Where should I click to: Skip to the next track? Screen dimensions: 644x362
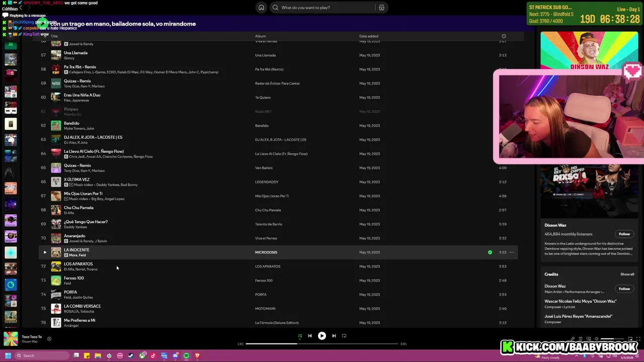pos(334,336)
